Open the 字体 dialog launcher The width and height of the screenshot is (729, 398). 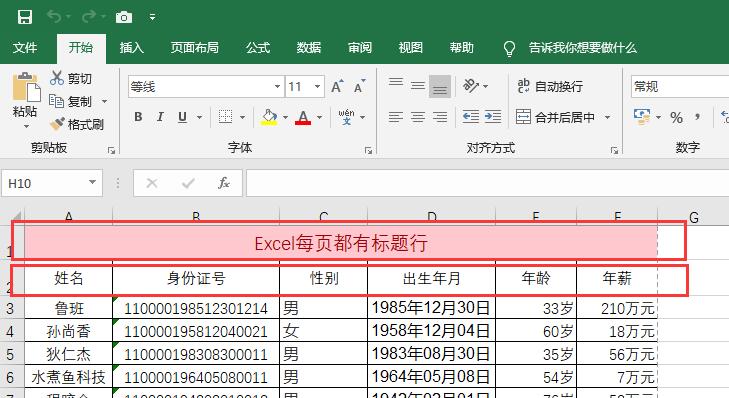pos(368,150)
